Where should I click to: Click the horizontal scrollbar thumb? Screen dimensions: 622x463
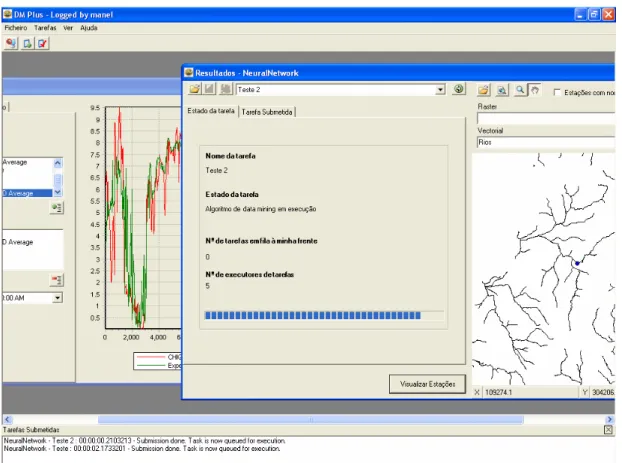pyautogui.click(x=311, y=419)
